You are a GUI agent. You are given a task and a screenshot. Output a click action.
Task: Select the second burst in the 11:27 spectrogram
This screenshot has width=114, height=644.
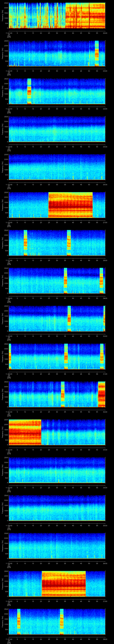point(69,243)
